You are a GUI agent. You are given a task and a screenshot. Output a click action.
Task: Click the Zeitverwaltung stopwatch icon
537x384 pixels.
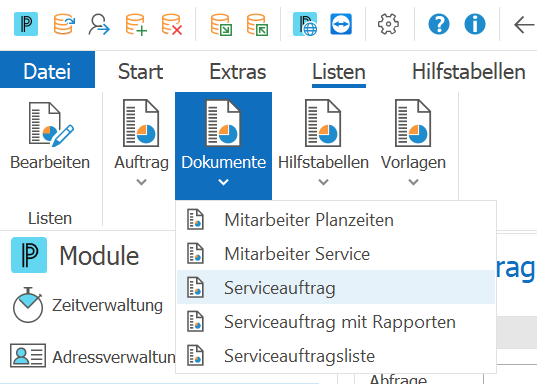28,305
